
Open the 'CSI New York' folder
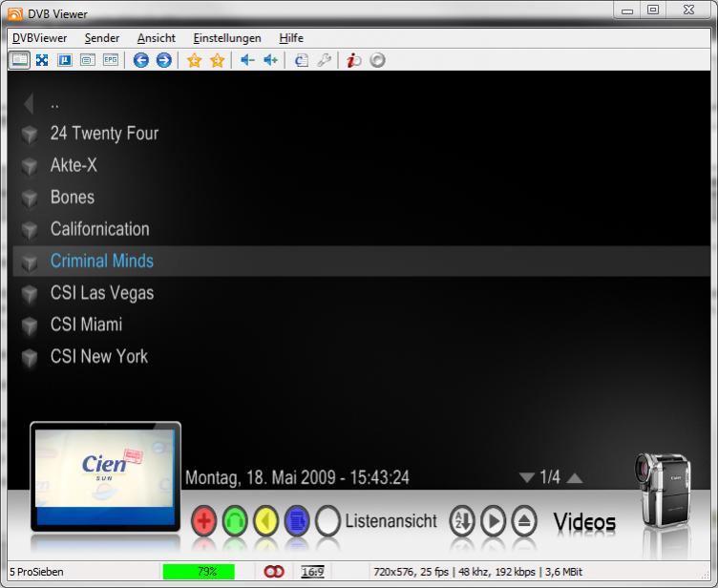(x=99, y=356)
